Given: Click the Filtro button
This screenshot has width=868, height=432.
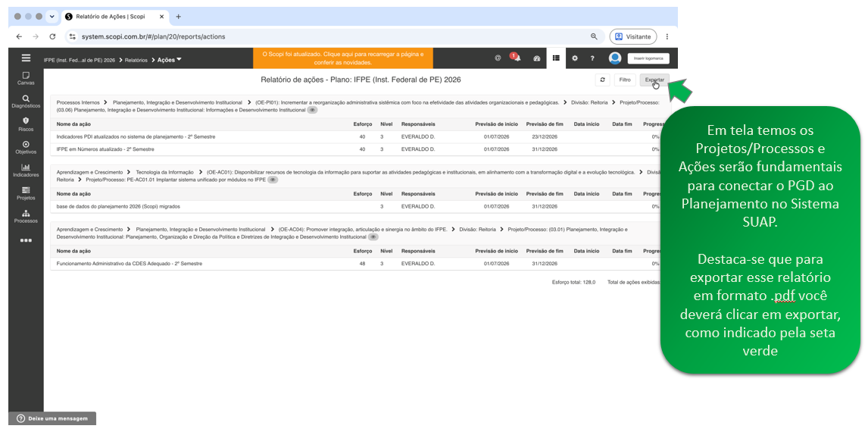Looking at the screenshot, I should tap(625, 80).
